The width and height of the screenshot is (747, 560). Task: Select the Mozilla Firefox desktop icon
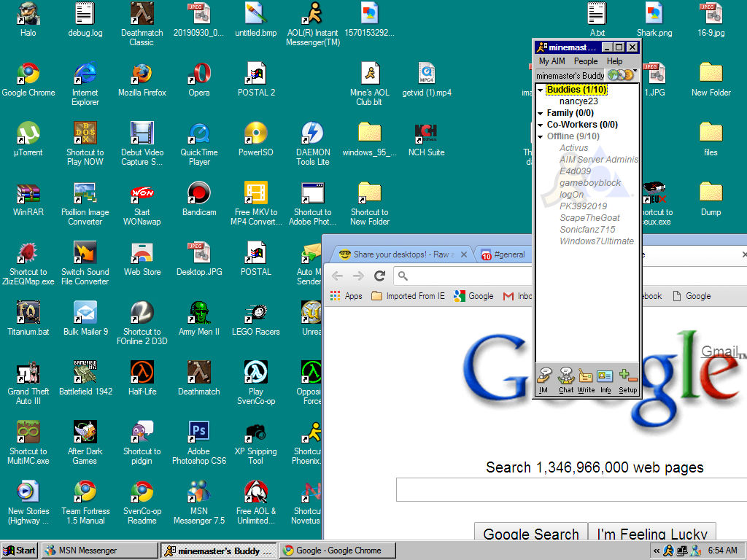(142, 80)
